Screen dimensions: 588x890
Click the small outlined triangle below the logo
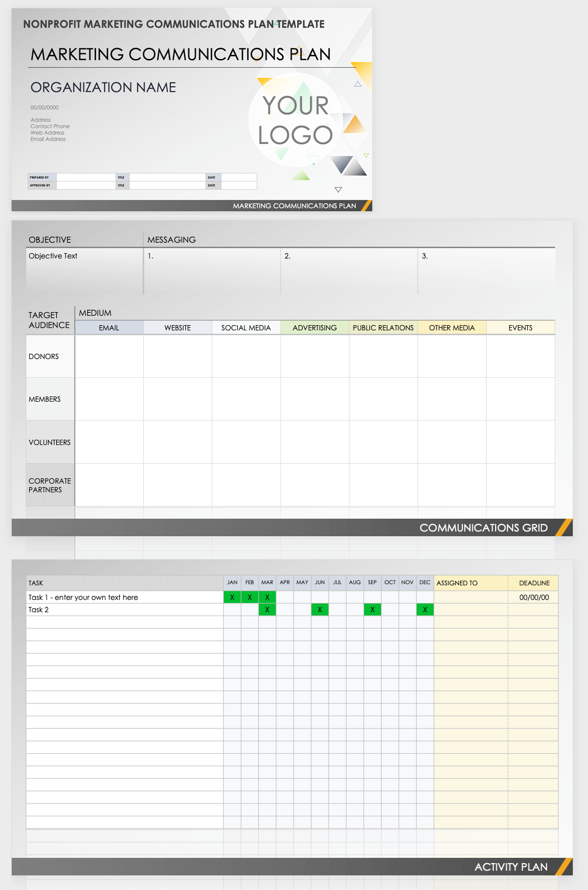click(x=338, y=189)
